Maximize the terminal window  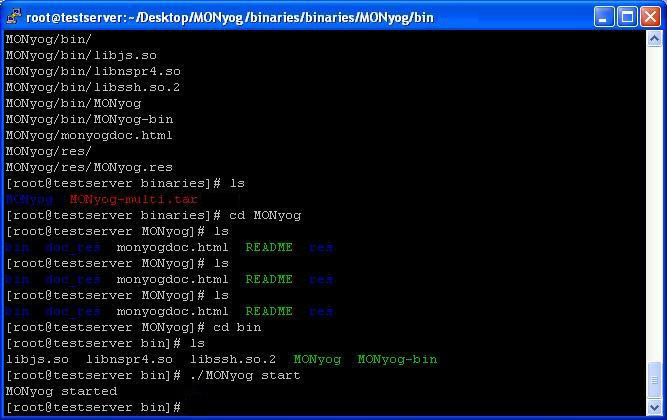point(627,17)
